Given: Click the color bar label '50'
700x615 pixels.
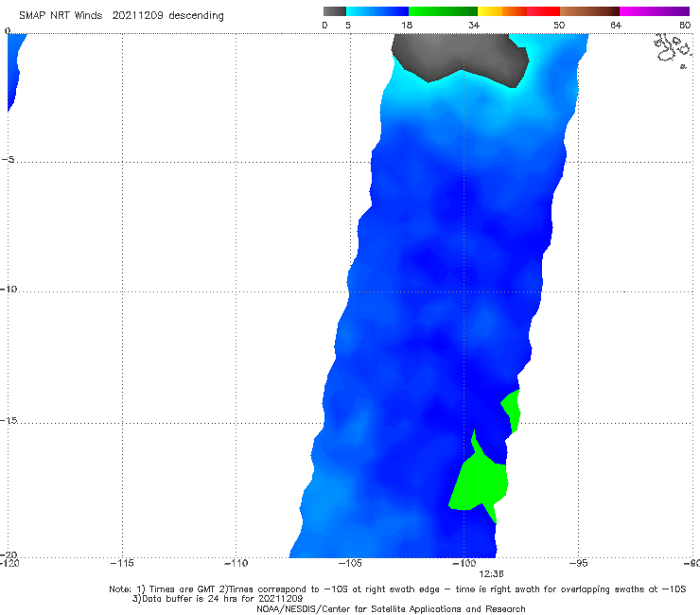Looking at the screenshot, I should tap(559, 25).
